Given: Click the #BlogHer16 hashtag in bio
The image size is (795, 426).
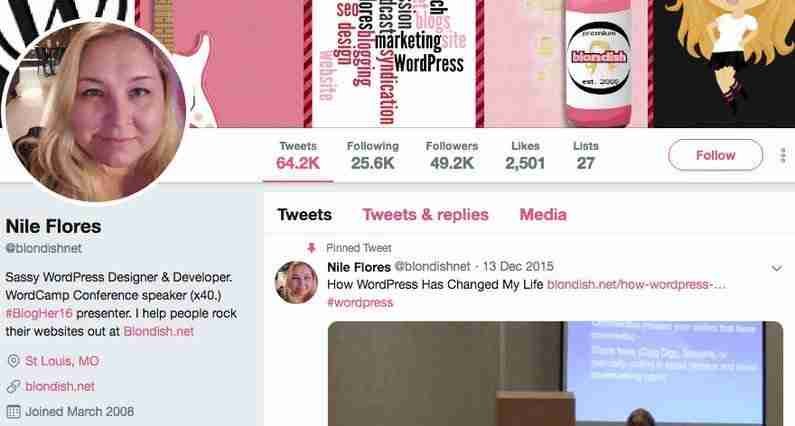Looking at the screenshot, I should pos(39,313).
